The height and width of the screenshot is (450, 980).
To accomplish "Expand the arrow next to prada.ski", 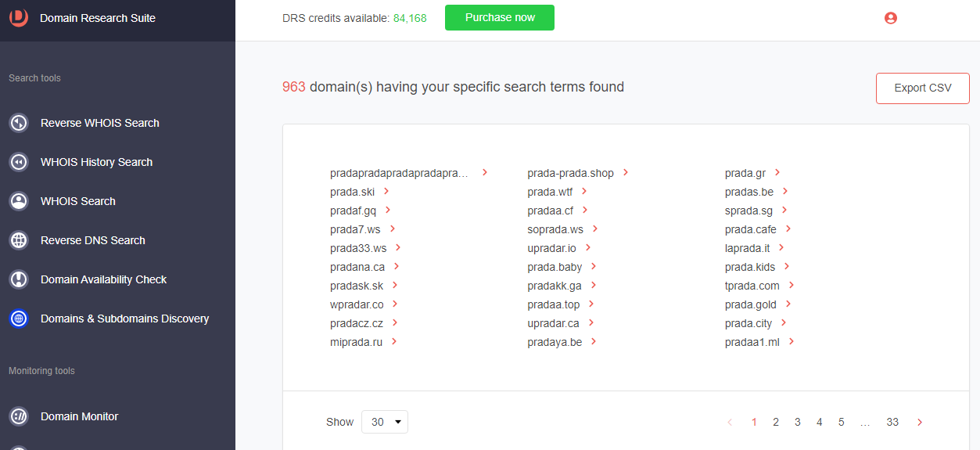I will click(x=386, y=191).
